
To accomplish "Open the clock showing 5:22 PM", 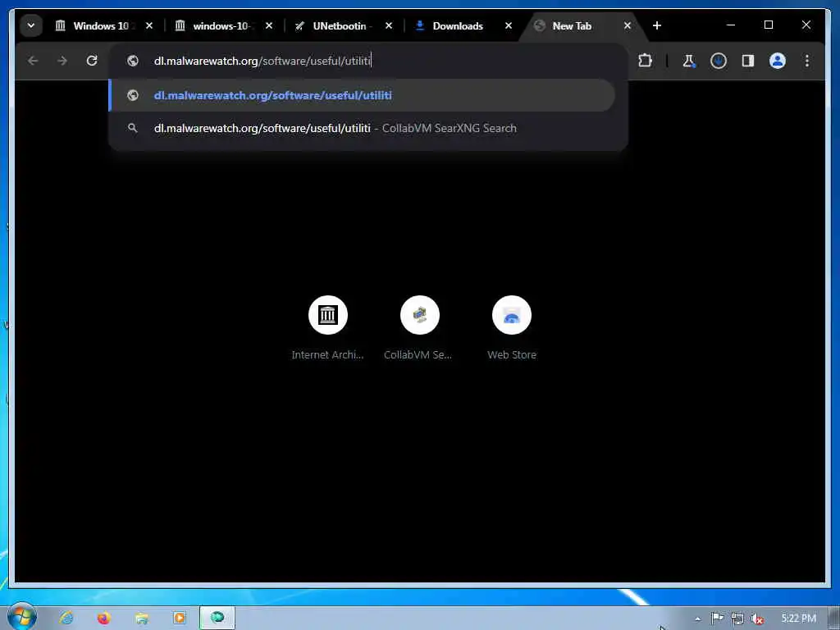I will click(x=798, y=619).
